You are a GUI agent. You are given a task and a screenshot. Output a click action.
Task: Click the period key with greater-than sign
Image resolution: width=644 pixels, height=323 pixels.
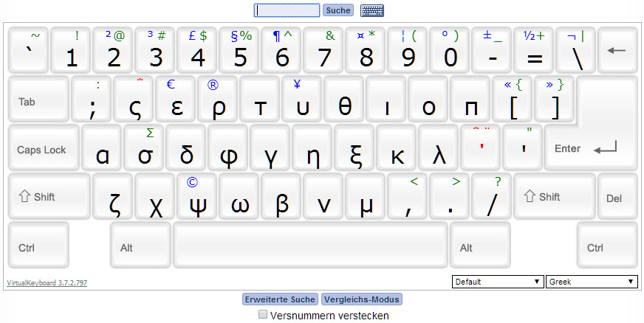449,196
